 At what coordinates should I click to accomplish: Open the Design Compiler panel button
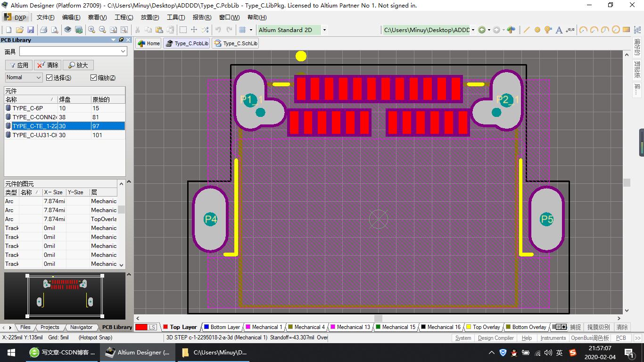tap(495, 338)
